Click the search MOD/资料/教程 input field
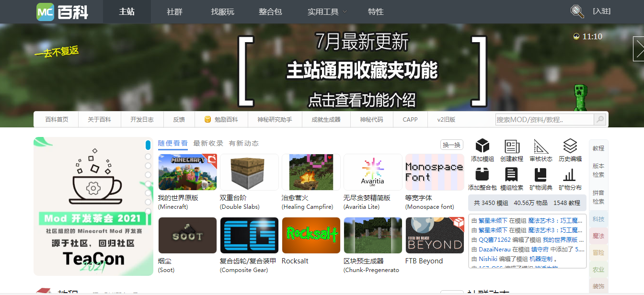This screenshot has height=295, width=644. [x=545, y=119]
